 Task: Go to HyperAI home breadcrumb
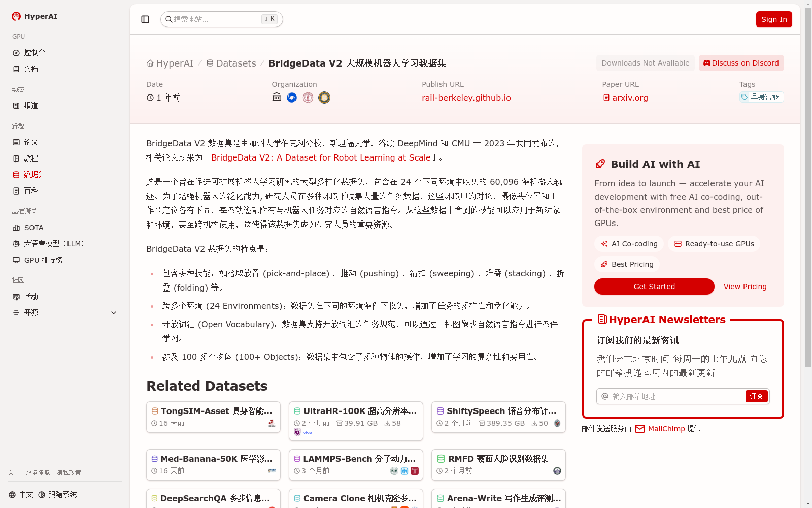(x=170, y=63)
